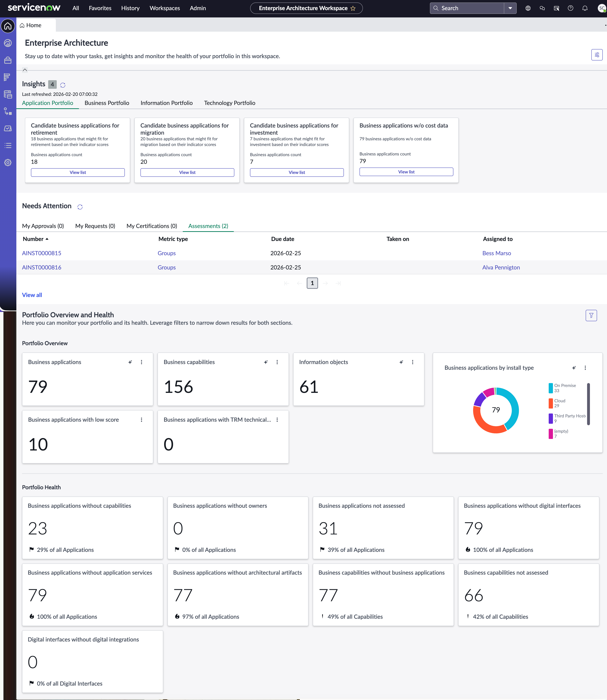Screen dimensions: 607x700
Task: Open assessment AINST0000816
Action: point(42,267)
